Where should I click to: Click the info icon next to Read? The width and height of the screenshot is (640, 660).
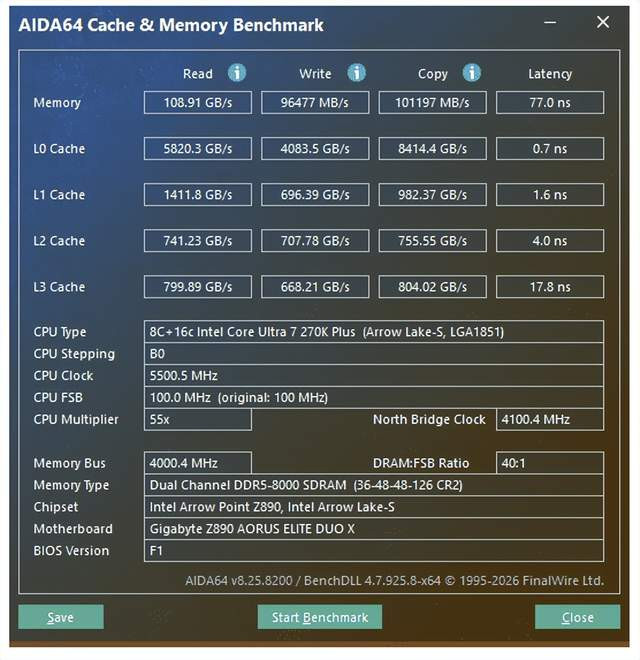tap(237, 73)
